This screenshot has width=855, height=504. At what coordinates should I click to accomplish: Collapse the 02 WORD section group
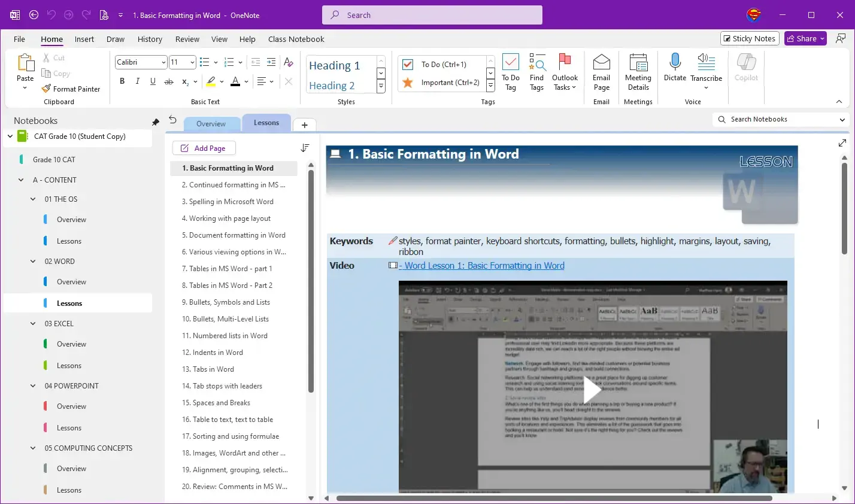[34, 262]
